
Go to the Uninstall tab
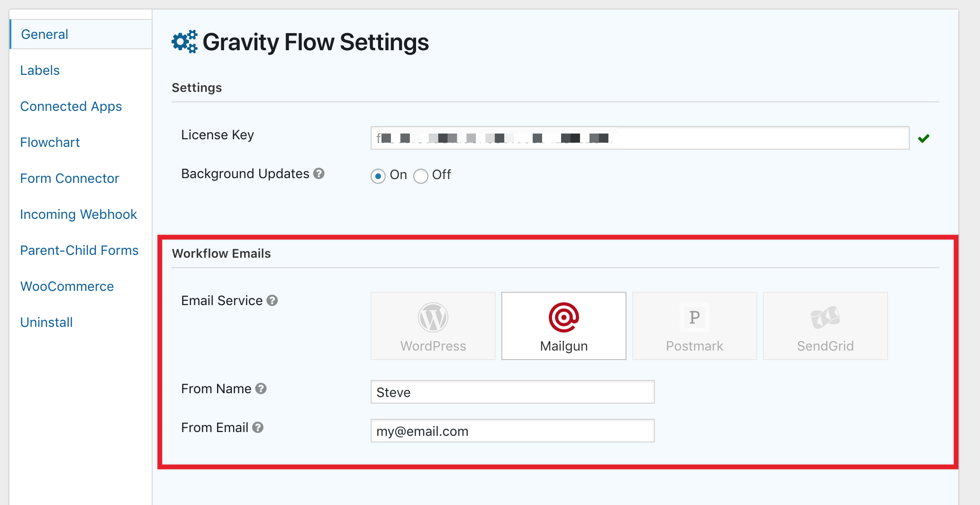click(x=46, y=322)
